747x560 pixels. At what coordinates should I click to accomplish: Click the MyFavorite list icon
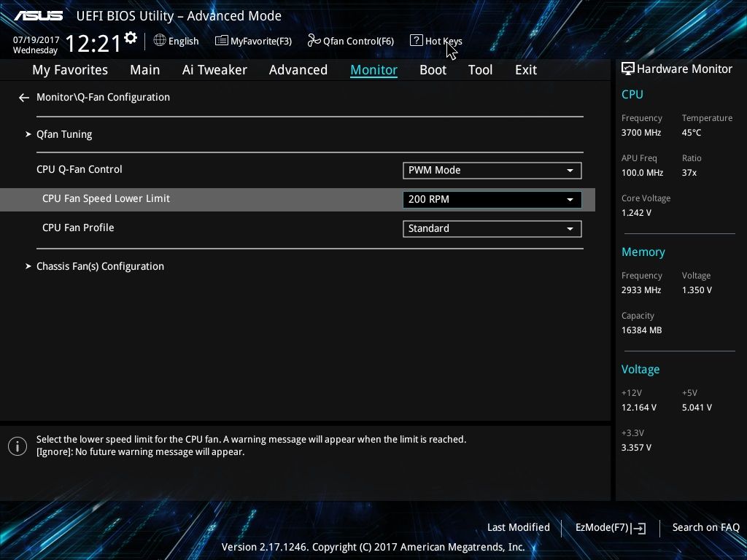click(221, 41)
